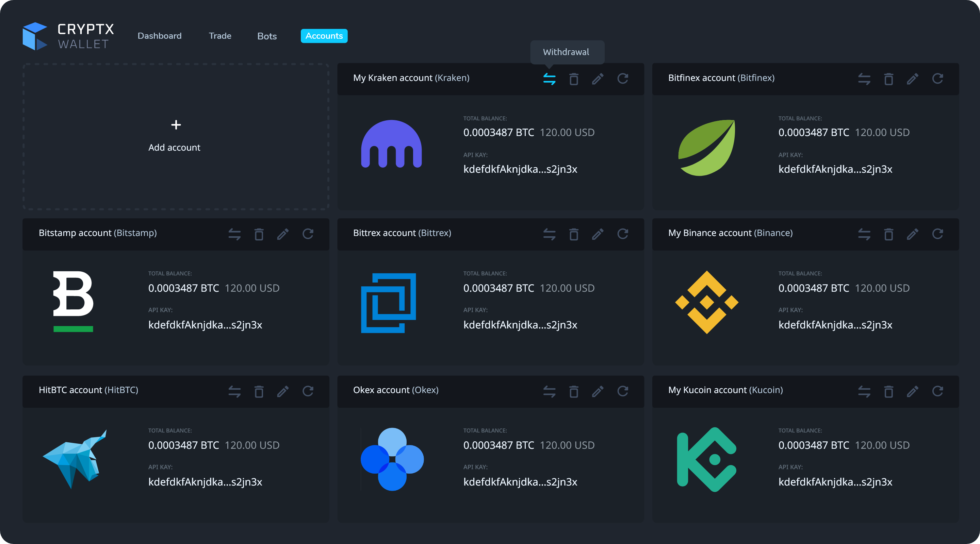980x544 pixels.
Task: Click the Bittrex account title
Action: tap(402, 233)
